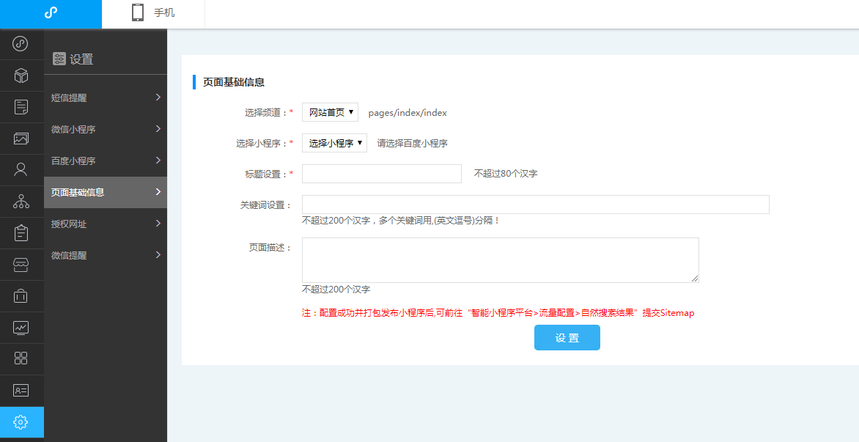
Task: Select the 页面基础信息 menu item
Action: point(105,192)
